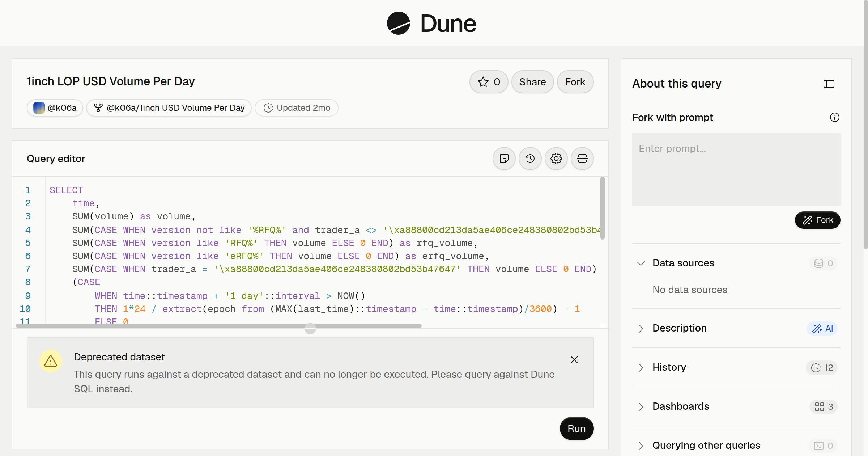Toggle the editor layout icon
The image size is (868, 456).
click(x=582, y=159)
